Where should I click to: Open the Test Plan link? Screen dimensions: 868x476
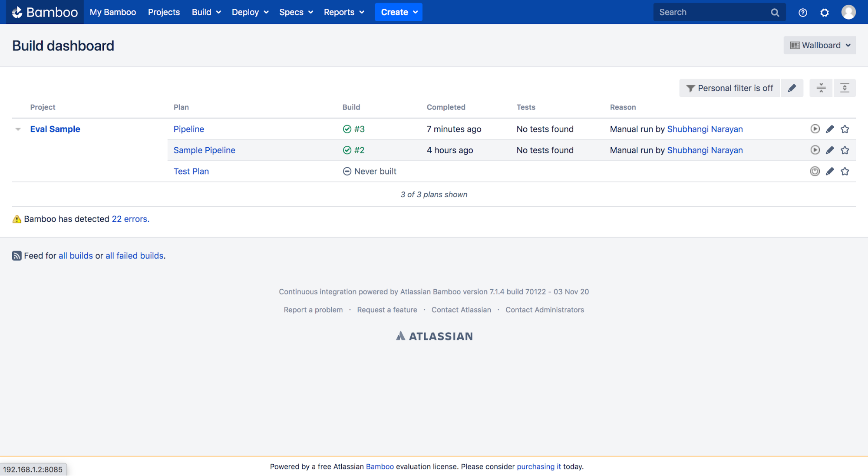coord(191,171)
